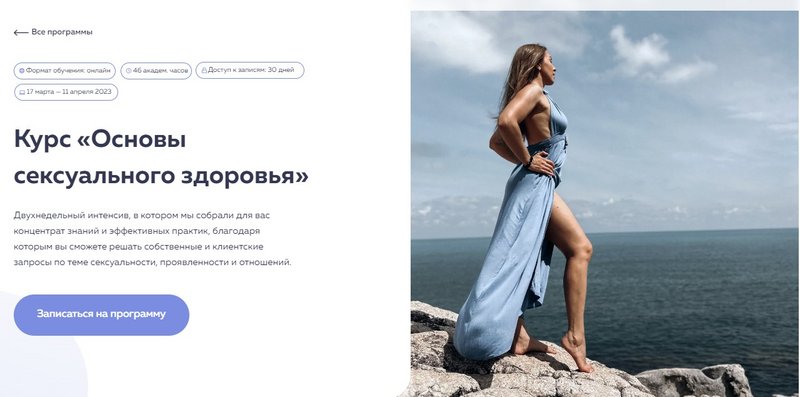Screen dimensions: 800x397
Task: Click the back arrow icon
Action: (21, 33)
